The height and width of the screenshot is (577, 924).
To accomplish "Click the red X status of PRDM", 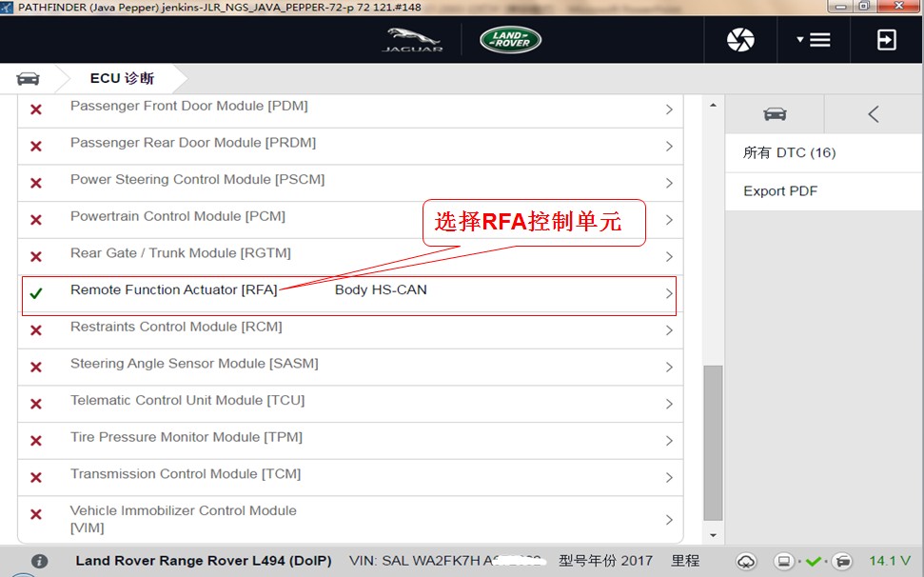I will (x=36, y=147).
